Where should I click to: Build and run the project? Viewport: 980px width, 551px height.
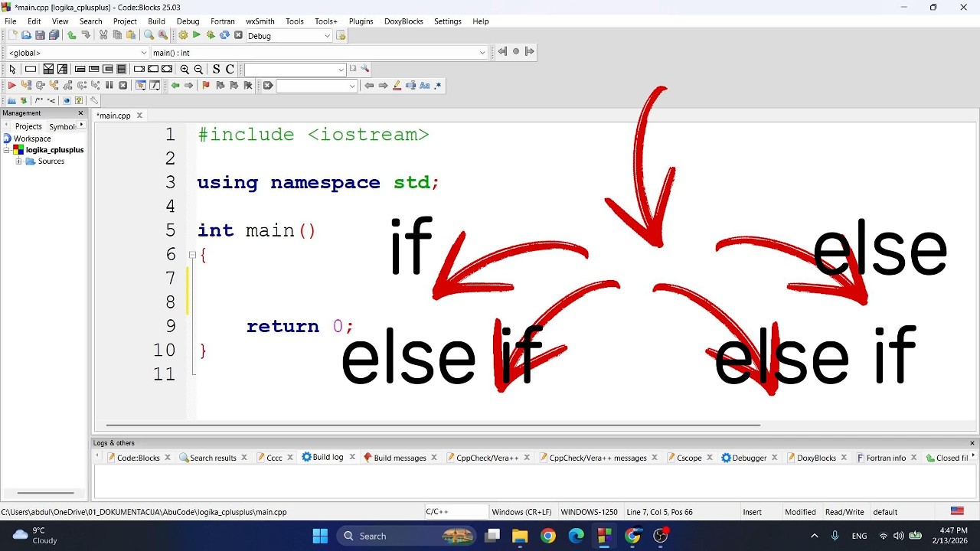coord(211,35)
